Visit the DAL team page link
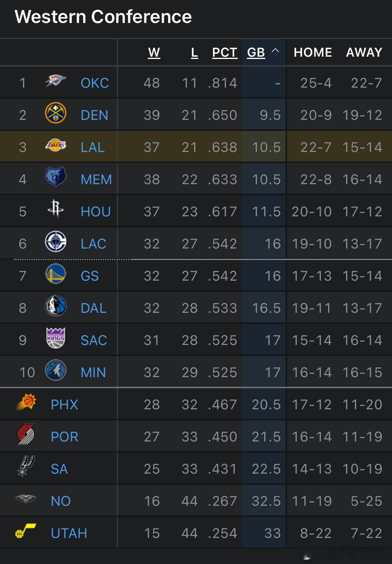The width and height of the screenshot is (392, 564). pyautogui.click(x=93, y=308)
